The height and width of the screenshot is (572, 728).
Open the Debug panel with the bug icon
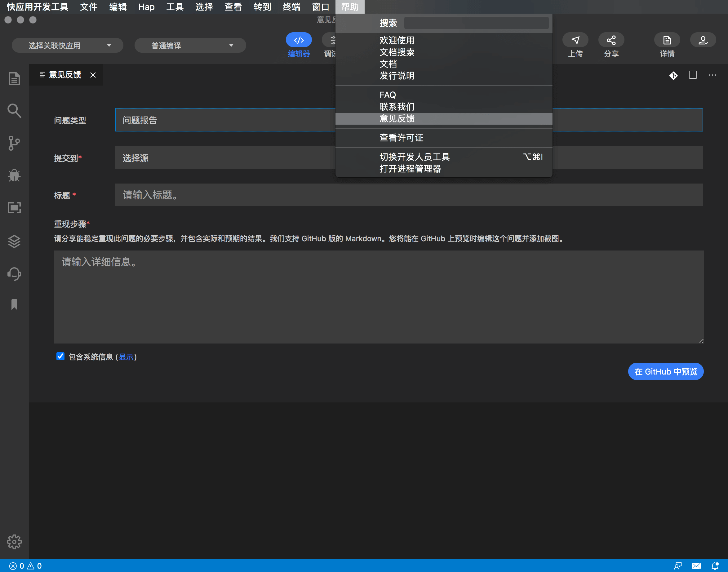[14, 175]
